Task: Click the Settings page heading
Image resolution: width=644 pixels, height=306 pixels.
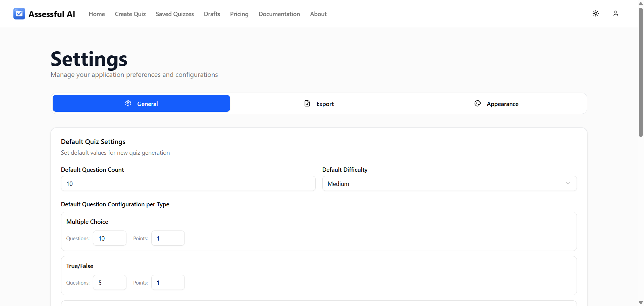Action: (x=89, y=59)
